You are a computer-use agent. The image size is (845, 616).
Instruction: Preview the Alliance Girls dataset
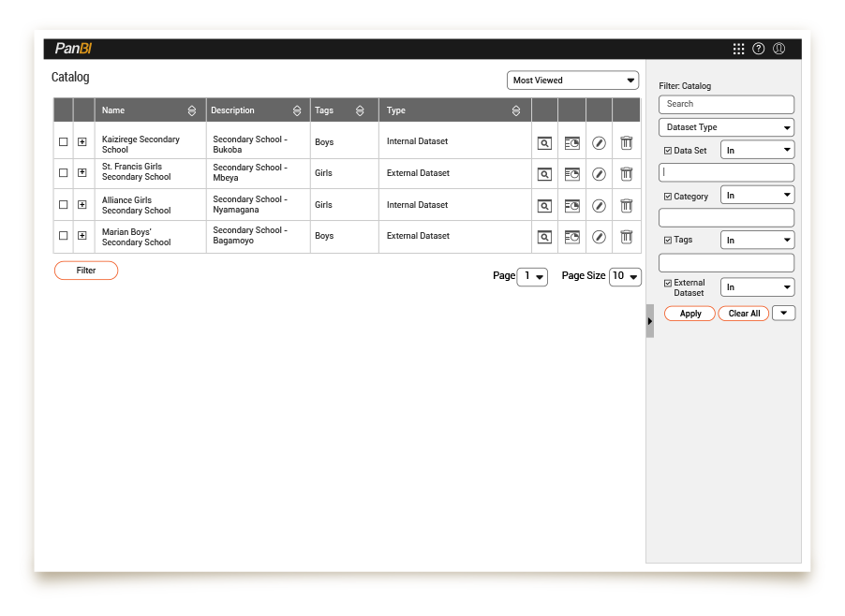(544, 206)
